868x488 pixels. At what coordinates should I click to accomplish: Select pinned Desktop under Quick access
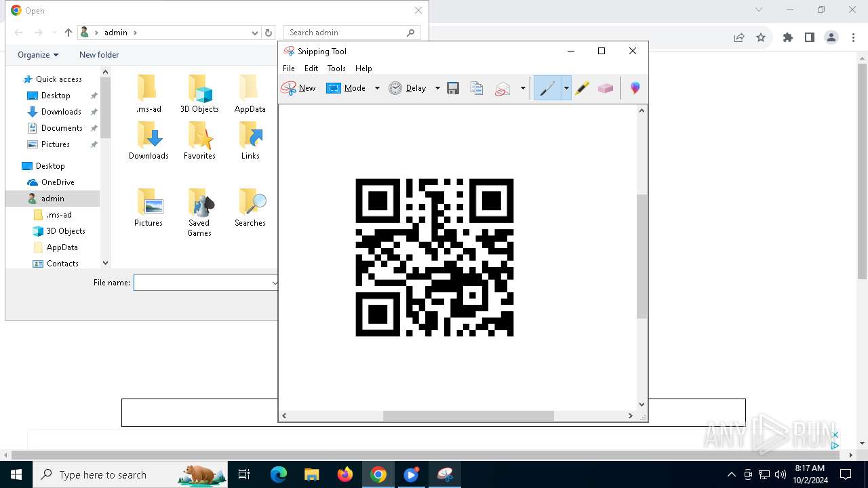pos(56,96)
